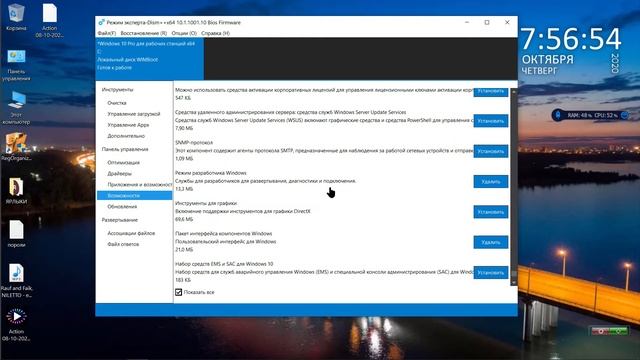
Task: Remove Пакет интерфейса компонентов Windows
Action: pos(491,242)
